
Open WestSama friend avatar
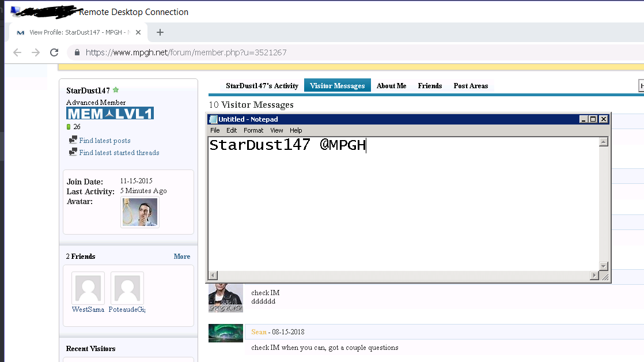click(88, 288)
